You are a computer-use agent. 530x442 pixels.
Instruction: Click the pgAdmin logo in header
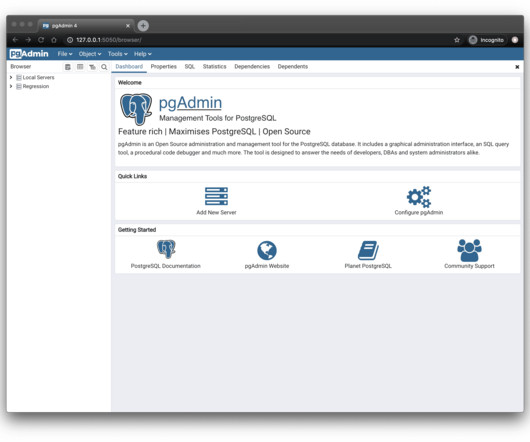tap(29, 54)
